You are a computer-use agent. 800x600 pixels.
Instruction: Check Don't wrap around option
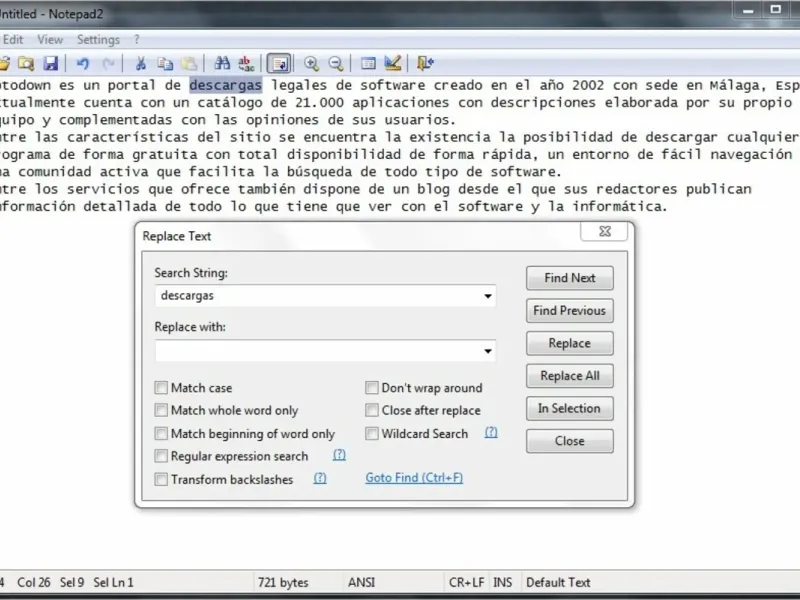[x=372, y=388]
